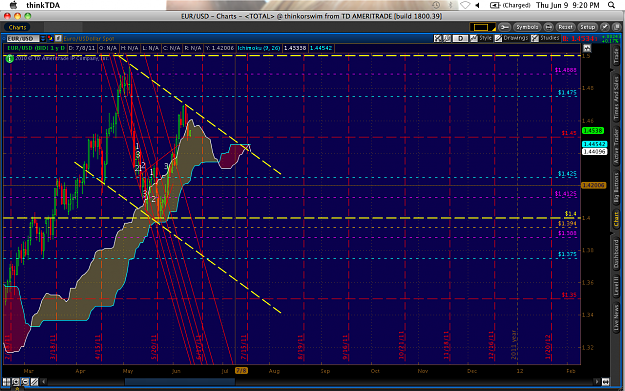625x391 pixels.
Task: Click the scroll-to-latest icon at bottom right
Action: point(605,382)
